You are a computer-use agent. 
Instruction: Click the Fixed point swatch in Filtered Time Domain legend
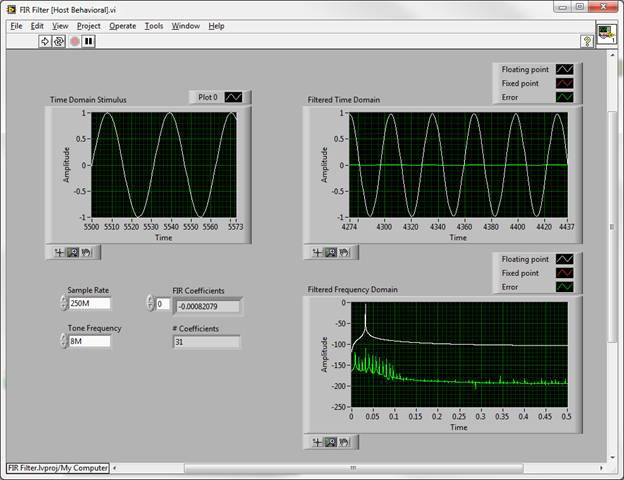(566, 83)
